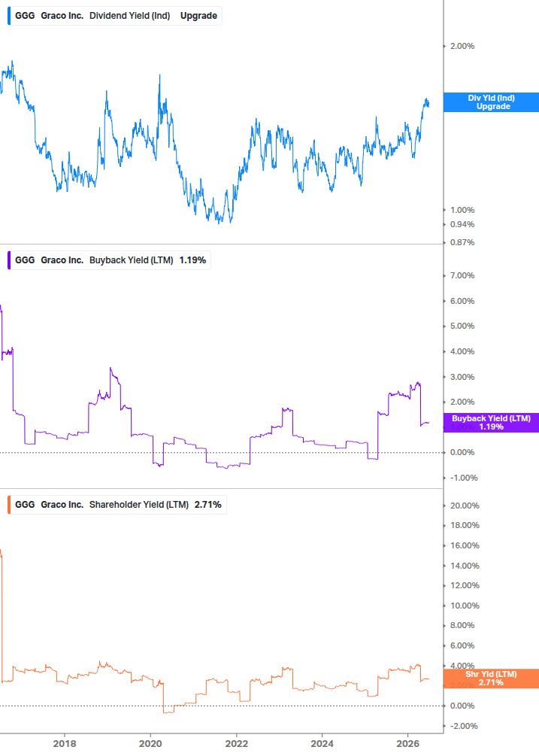Click the 2022 label on time axis
Image resolution: width=539 pixels, height=756 pixels.
tap(237, 744)
